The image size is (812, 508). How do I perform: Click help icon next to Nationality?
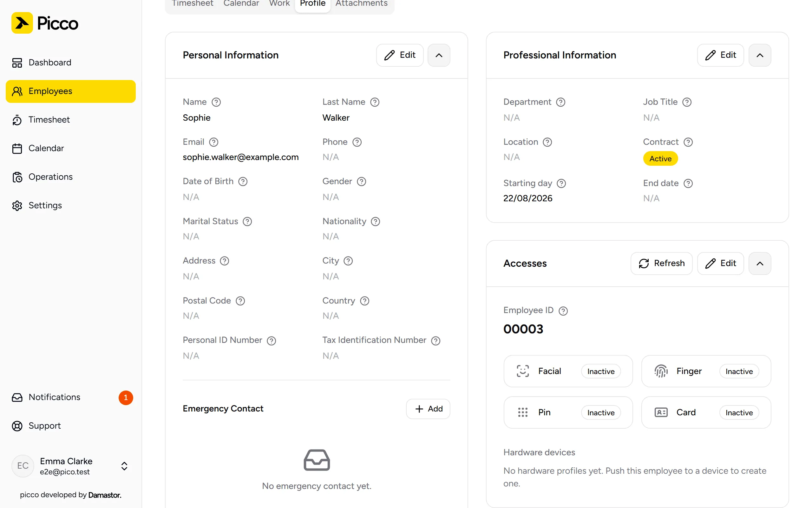[x=376, y=221]
